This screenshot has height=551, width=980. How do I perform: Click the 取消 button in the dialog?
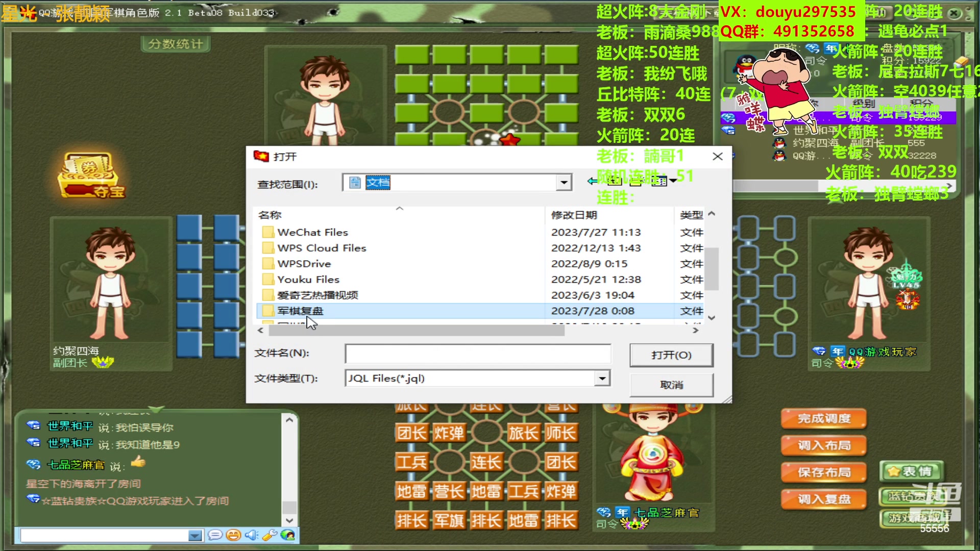[x=671, y=385]
